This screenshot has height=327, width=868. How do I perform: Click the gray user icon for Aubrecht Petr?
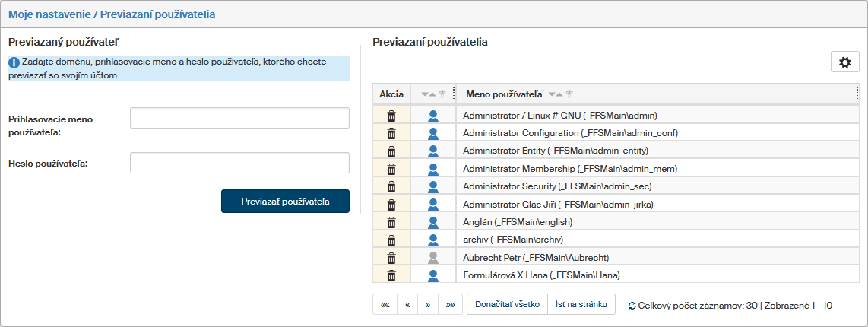433,258
